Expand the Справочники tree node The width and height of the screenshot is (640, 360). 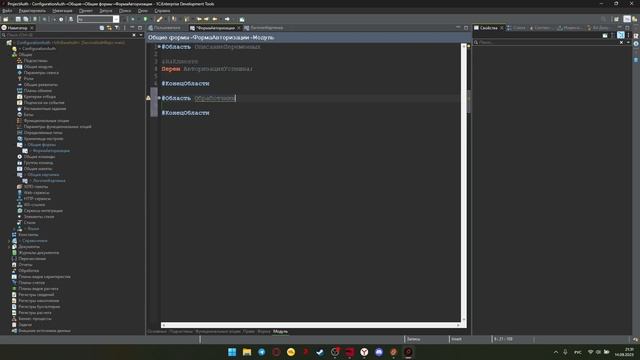tap(9, 241)
